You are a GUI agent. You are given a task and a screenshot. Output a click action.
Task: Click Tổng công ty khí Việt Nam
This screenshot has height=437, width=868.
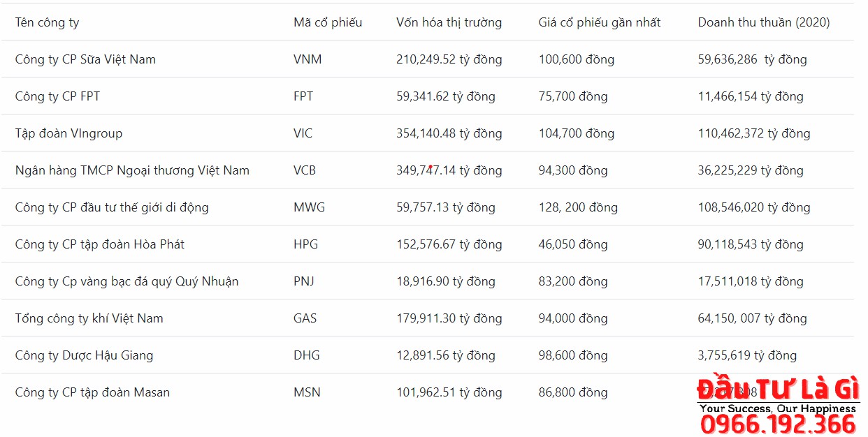[x=89, y=318]
